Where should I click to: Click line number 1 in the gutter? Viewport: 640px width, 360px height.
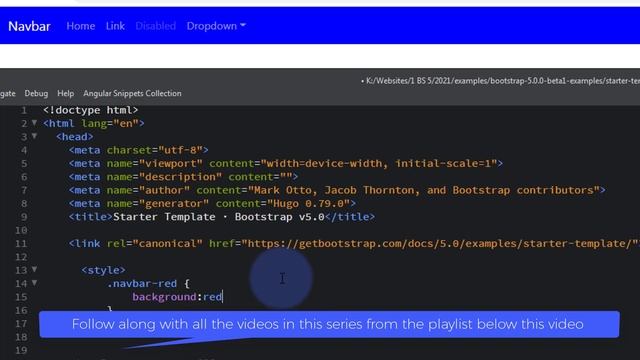click(24, 110)
